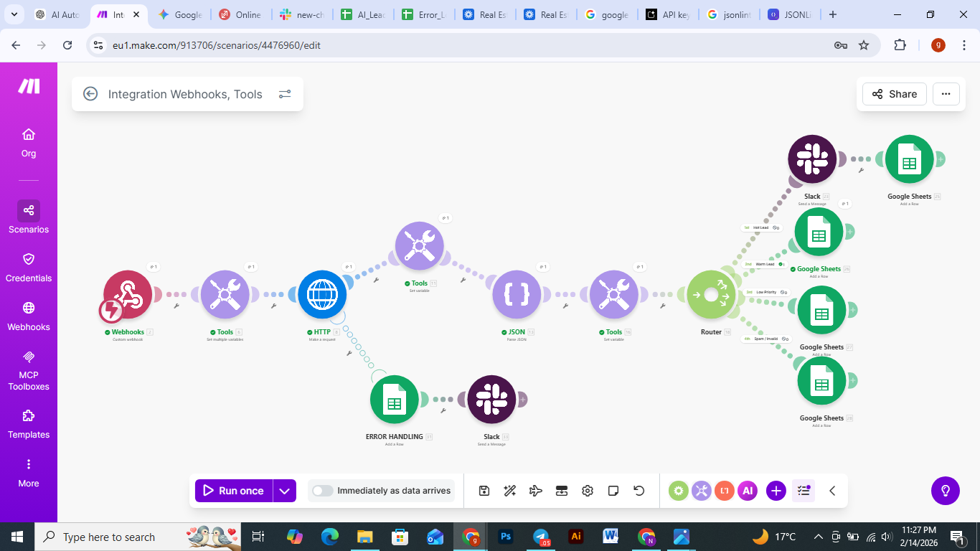Go back using the arrow beside scenario title
The width and height of the screenshot is (980, 551).
tap(90, 94)
